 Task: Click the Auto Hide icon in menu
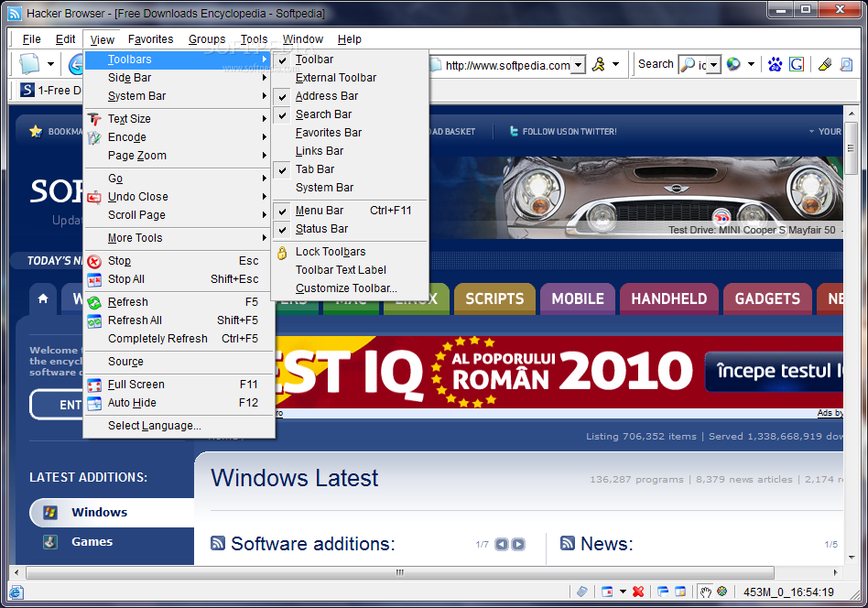[x=94, y=403]
